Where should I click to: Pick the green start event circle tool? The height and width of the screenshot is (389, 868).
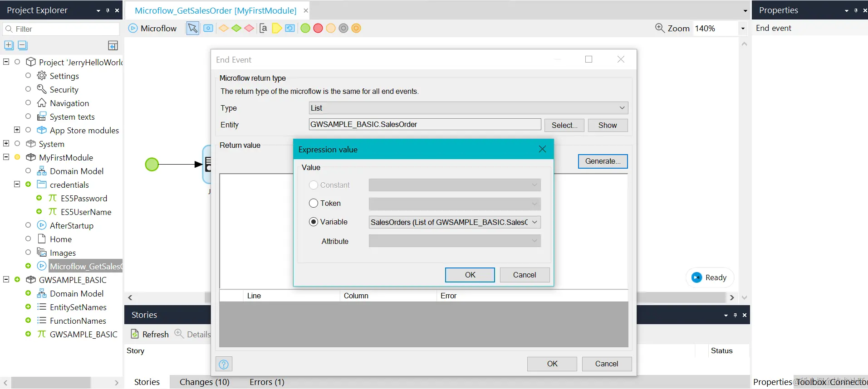click(x=305, y=28)
